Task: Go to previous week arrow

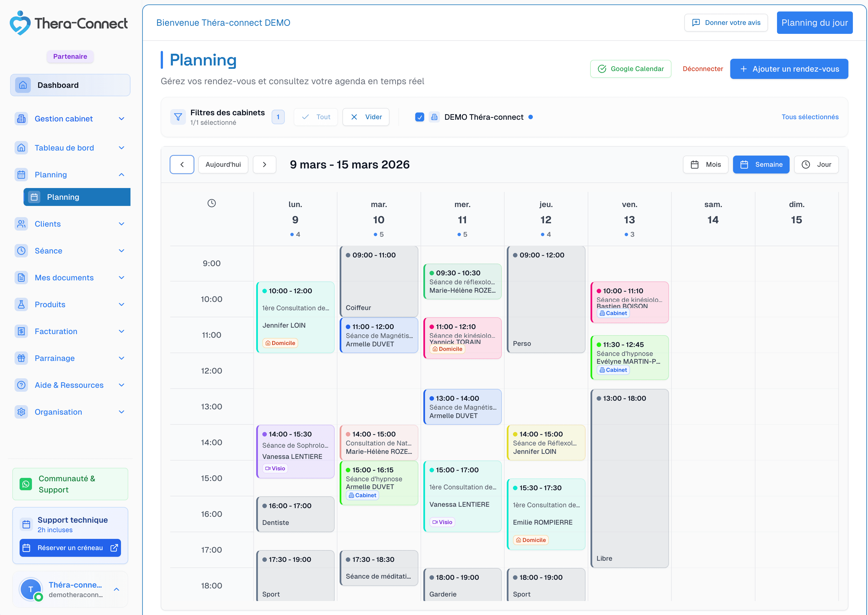Action: pyautogui.click(x=182, y=164)
